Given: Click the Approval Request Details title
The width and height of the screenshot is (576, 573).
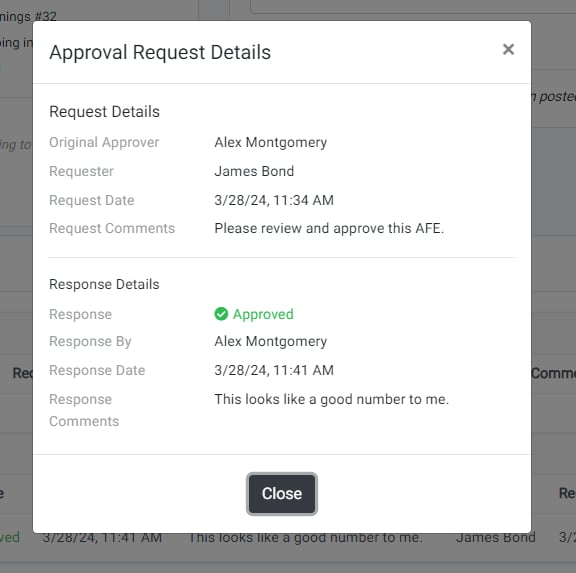Looking at the screenshot, I should (x=160, y=52).
